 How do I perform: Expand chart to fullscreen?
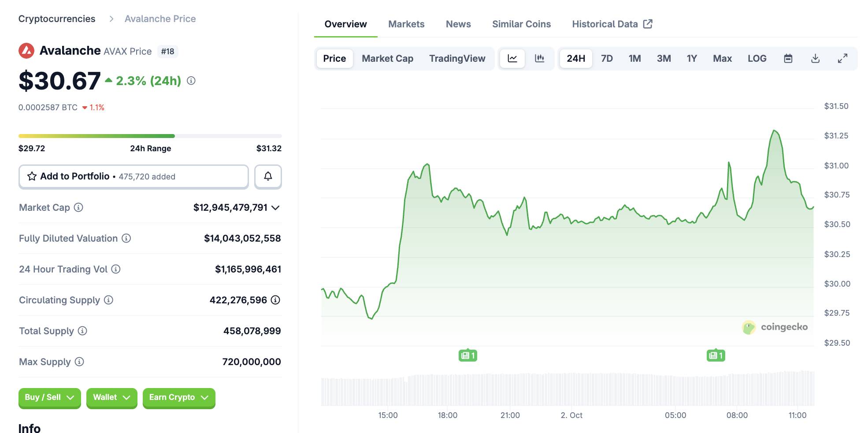842,59
